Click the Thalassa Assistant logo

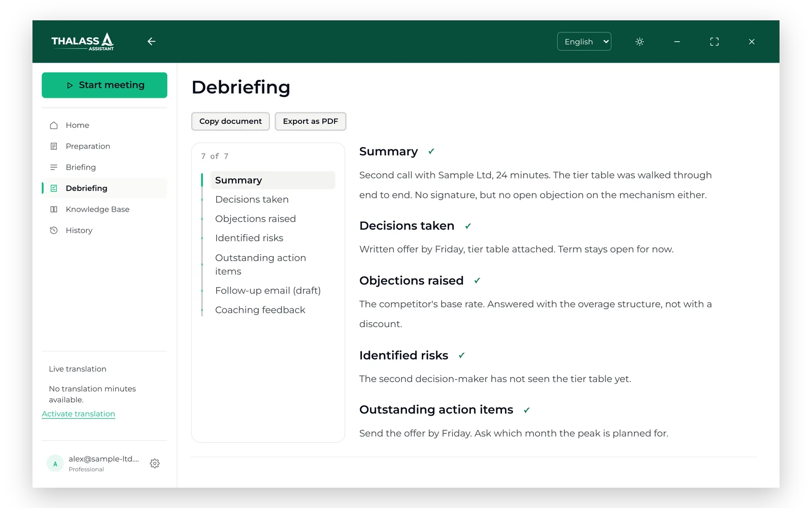coord(83,42)
